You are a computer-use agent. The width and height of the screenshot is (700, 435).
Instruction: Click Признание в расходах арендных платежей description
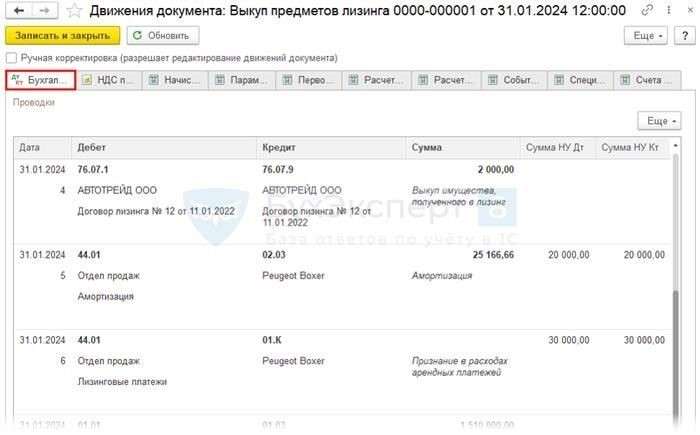pos(459,367)
